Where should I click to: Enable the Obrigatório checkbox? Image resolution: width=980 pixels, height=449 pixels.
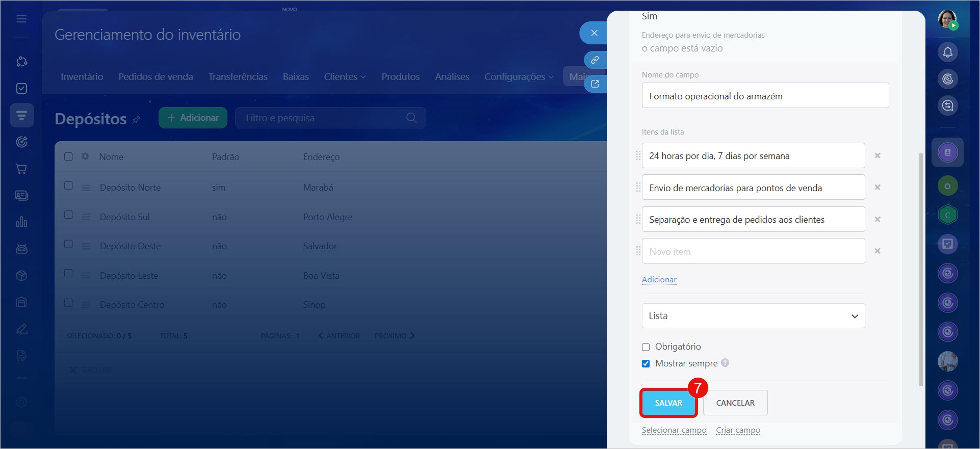point(646,347)
